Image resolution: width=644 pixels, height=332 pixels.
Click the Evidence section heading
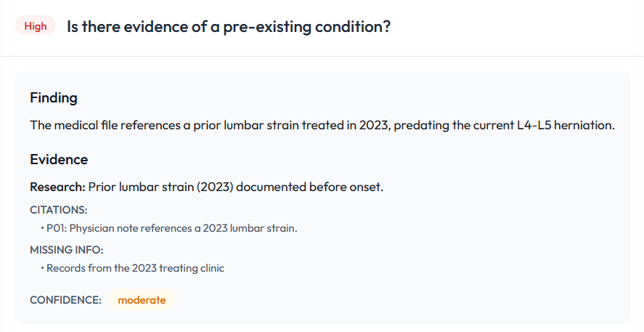(x=59, y=159)
